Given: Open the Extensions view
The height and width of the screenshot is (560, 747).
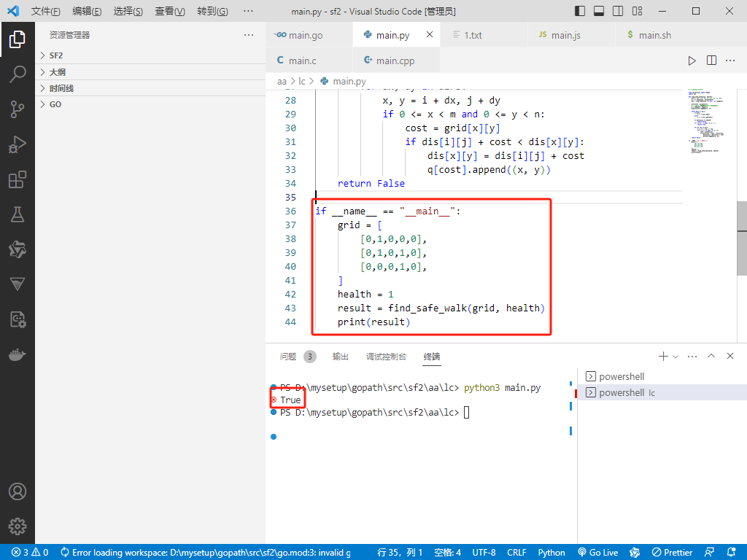Looking at the screenshot, I should (x=18, y=179).
